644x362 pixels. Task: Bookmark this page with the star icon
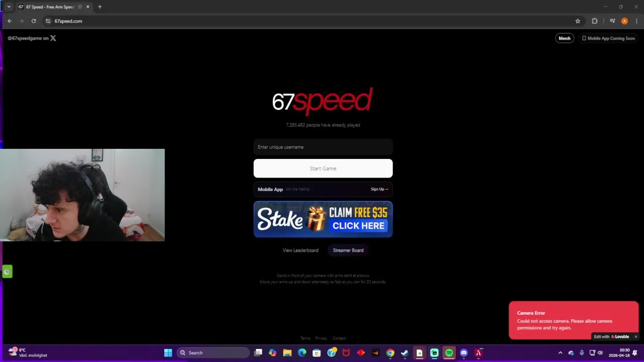coord(578,21)
